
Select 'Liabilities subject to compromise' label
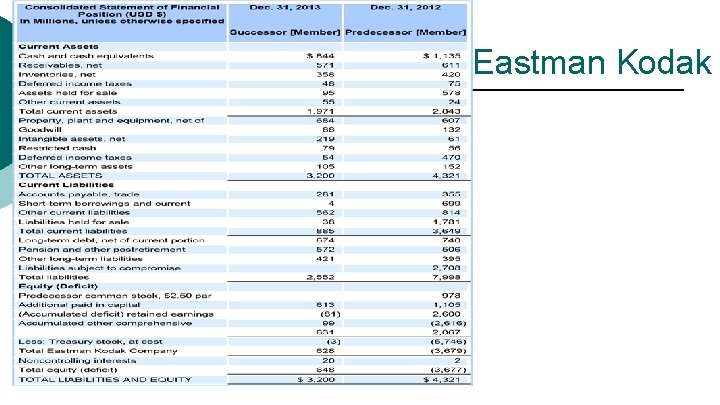99,268
